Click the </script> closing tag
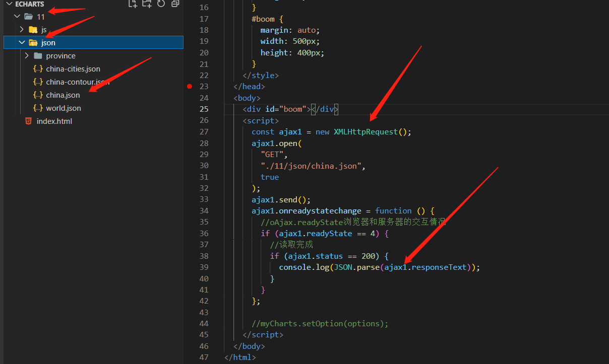Screen dimensions: 609x364 (263, 335)
